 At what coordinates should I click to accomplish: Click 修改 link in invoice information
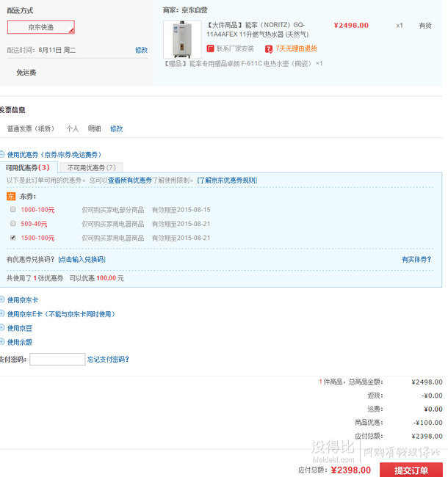[116, 128]
